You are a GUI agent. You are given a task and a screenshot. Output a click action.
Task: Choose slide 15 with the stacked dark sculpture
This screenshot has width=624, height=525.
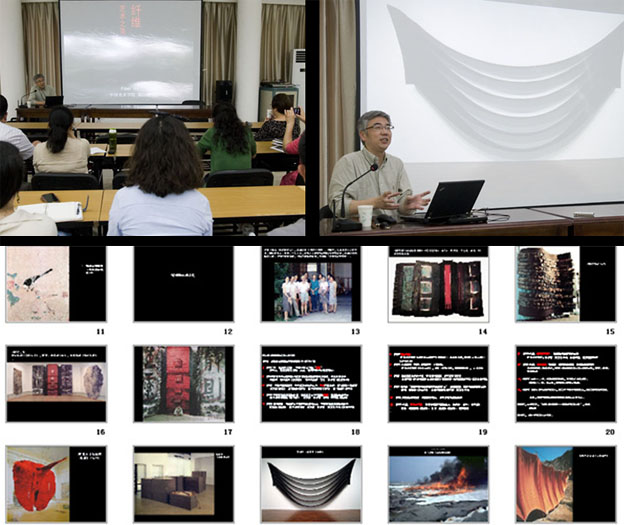click(x=565, y=284)
